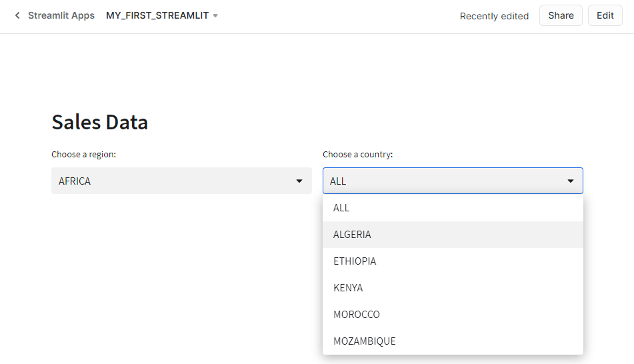Choose ALGERIA from the country list
The width and height of the screenshot is (634, 364).
tap(352, 235)
